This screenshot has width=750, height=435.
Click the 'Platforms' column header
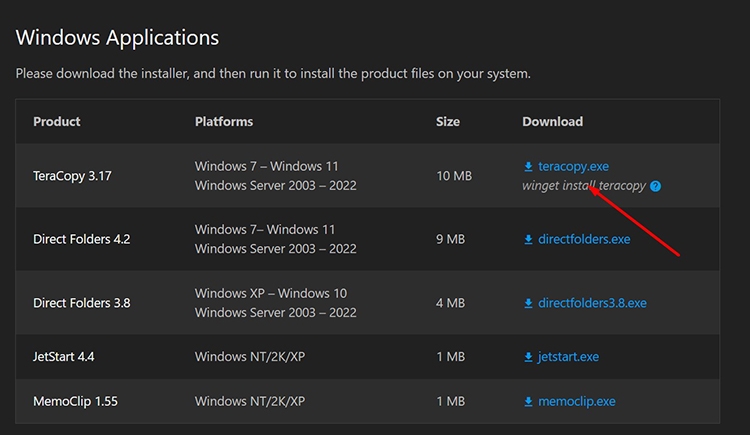(x=224, y=122)
